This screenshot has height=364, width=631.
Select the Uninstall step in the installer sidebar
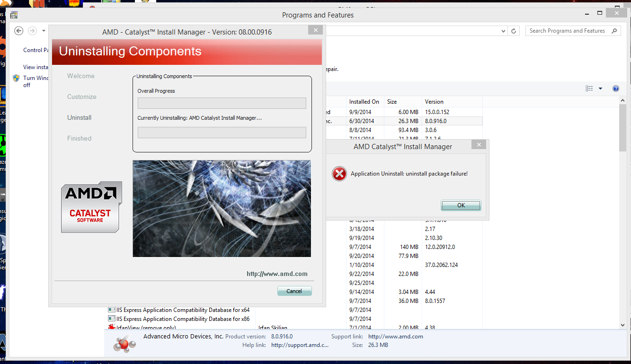(80, 117)
